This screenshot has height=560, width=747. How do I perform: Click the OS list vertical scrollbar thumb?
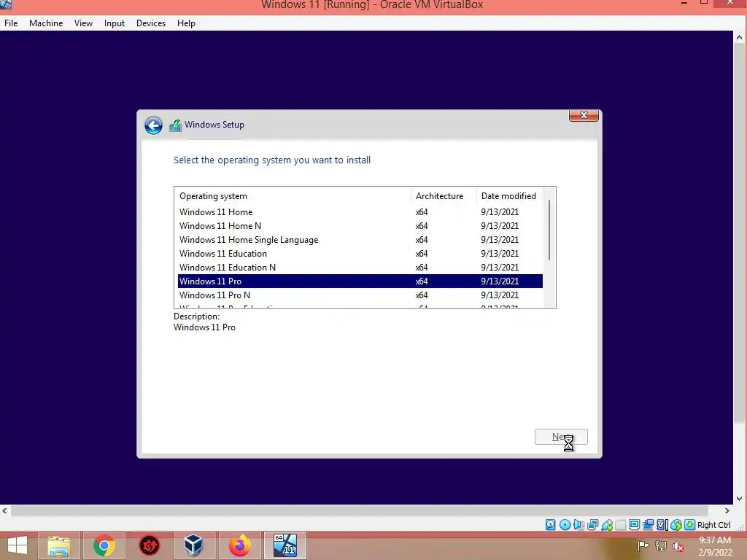[549, 230]
